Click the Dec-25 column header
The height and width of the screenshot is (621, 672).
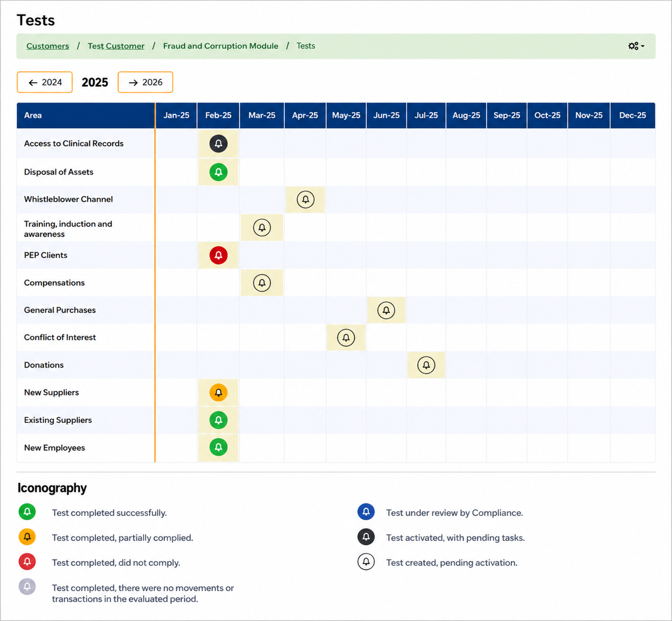633,115
